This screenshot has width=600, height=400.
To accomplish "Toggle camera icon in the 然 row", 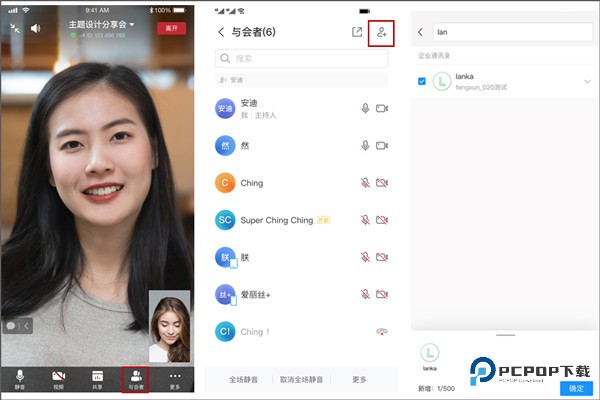I will (x=382, y=146).
